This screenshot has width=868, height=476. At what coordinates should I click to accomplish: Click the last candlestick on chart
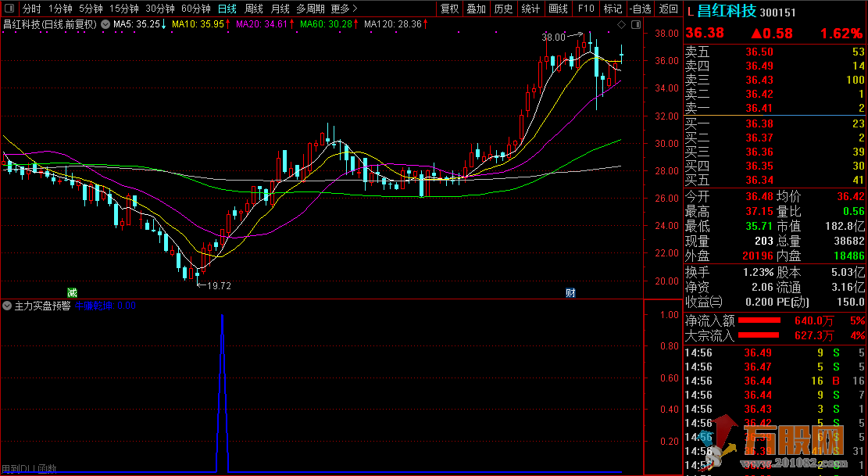tap(622, 54)
